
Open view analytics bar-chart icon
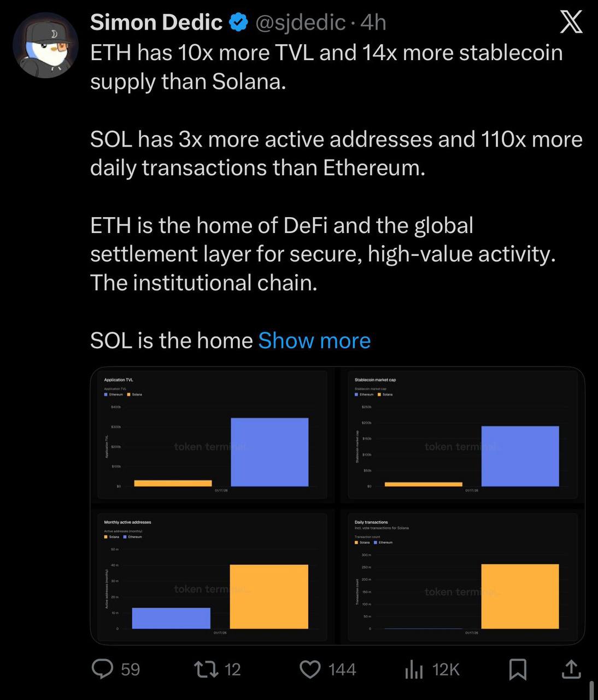tap(414, 669)
